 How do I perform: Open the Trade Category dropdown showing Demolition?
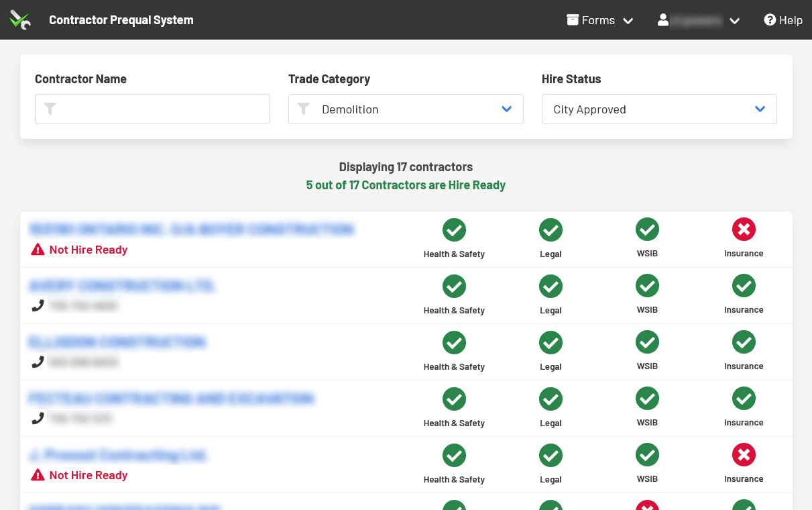click(x=406, y=109)
